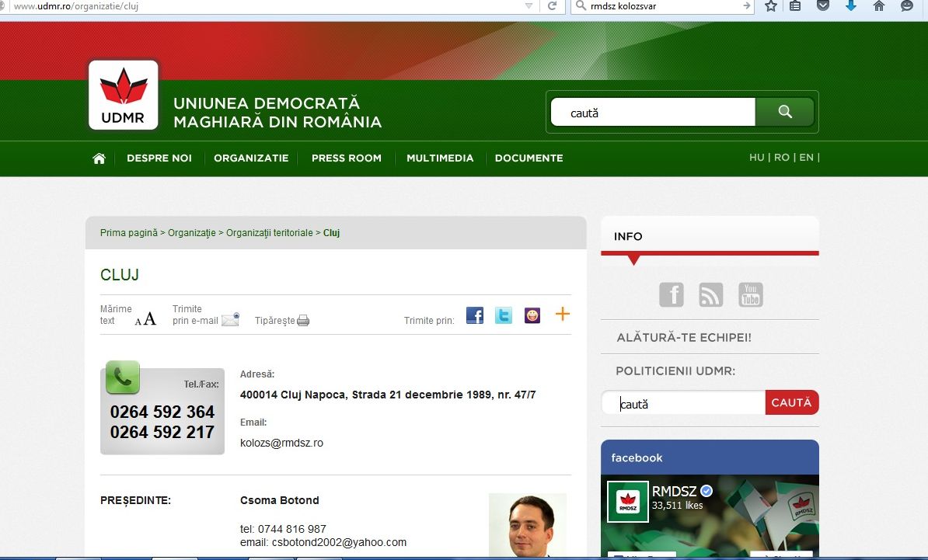
Task: Open the MULTIMEDIA menu
Action: point(440,158)
